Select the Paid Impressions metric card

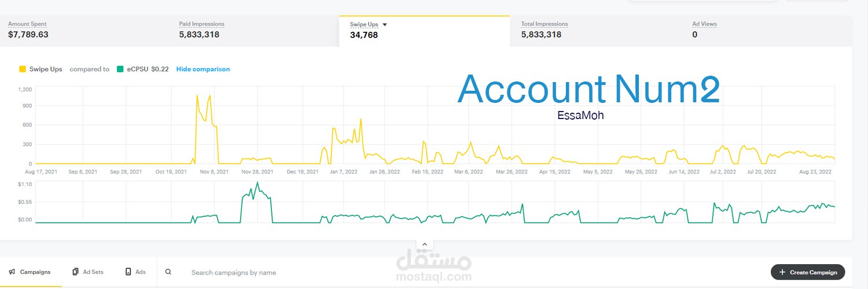(255, 31)
